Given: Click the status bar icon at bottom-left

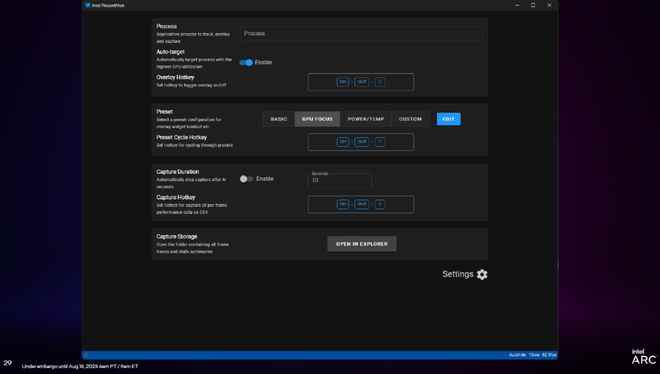Looking at the screenshot, I should click(x=86, y=355).
